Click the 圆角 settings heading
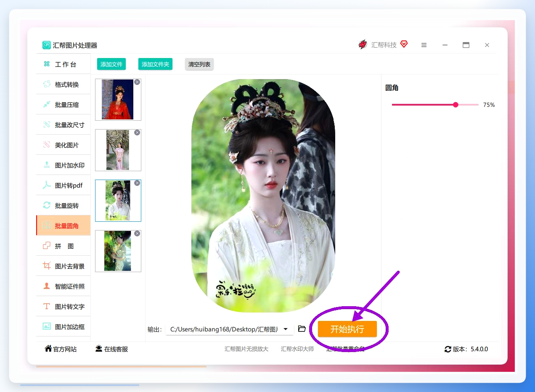Screen dimensions: 535x392 (392, 88)
